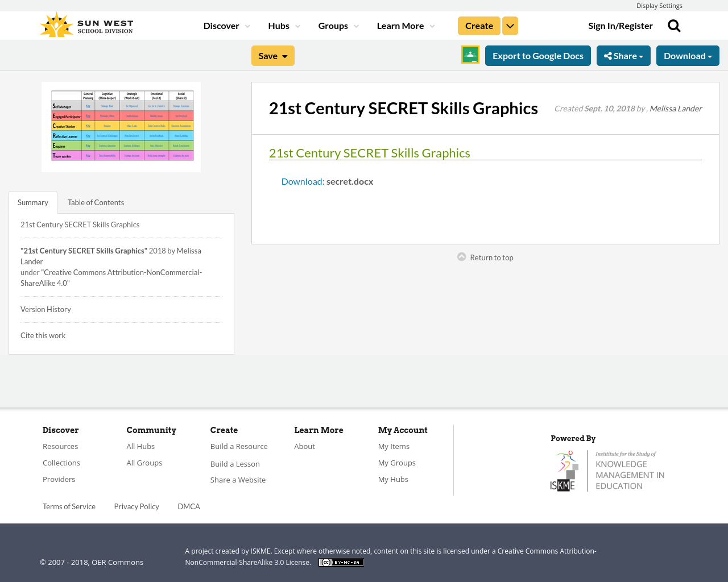Open the Share dropdown menu
728x582 pixels.
[x=623, y=55]
